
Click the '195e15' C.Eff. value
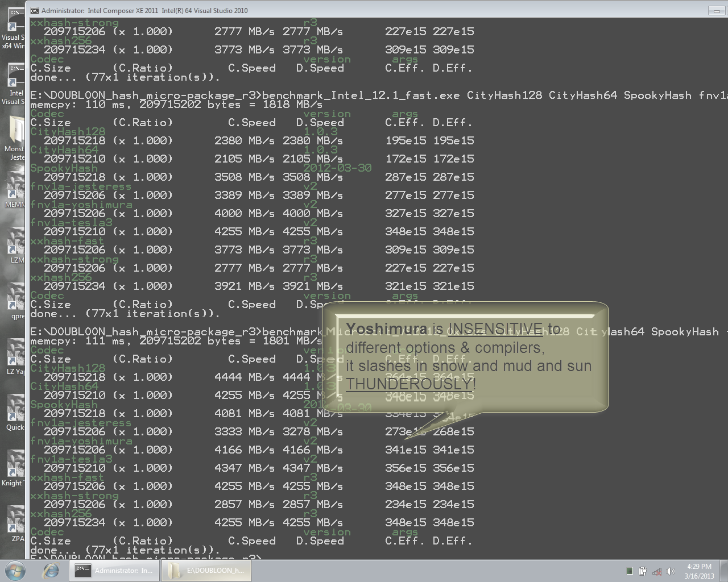[x=406, y=140]
